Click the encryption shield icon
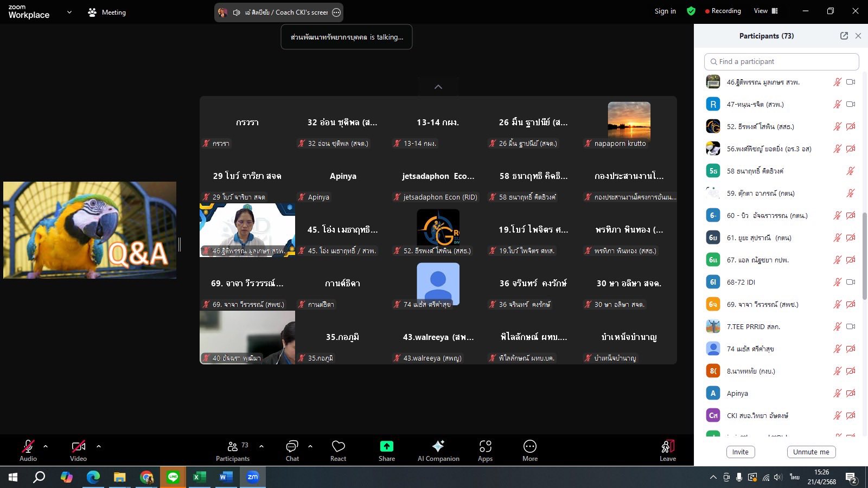Image resolution: width=868 pixels, height=488 pixels. [691, 11]
